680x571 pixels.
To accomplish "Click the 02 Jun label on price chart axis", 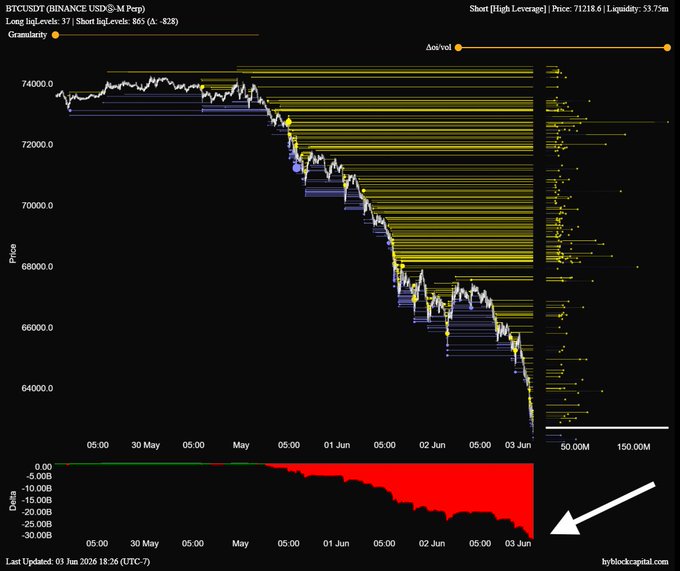I will (x=432, y=445).
